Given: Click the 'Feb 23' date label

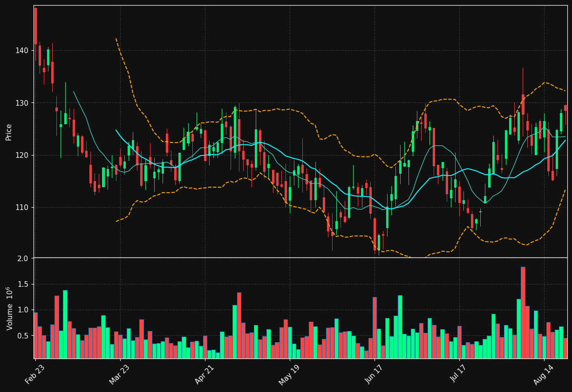Looking at the screenshot, I should [34, 373].
